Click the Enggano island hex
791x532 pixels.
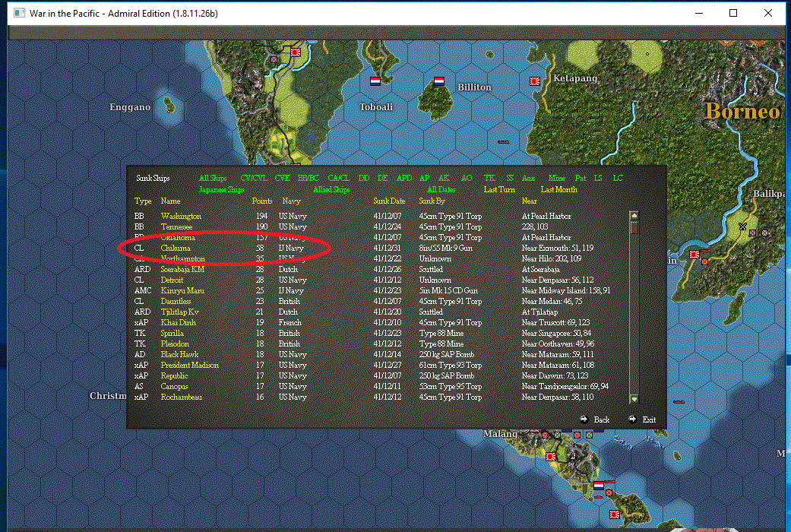170,106
